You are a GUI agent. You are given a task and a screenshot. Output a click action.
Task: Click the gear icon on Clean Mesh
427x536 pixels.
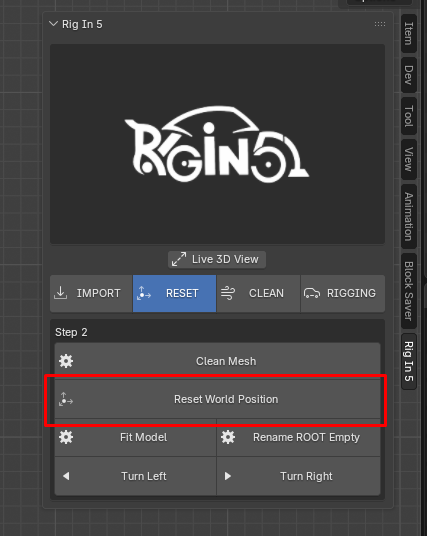(x=66, y=361)
